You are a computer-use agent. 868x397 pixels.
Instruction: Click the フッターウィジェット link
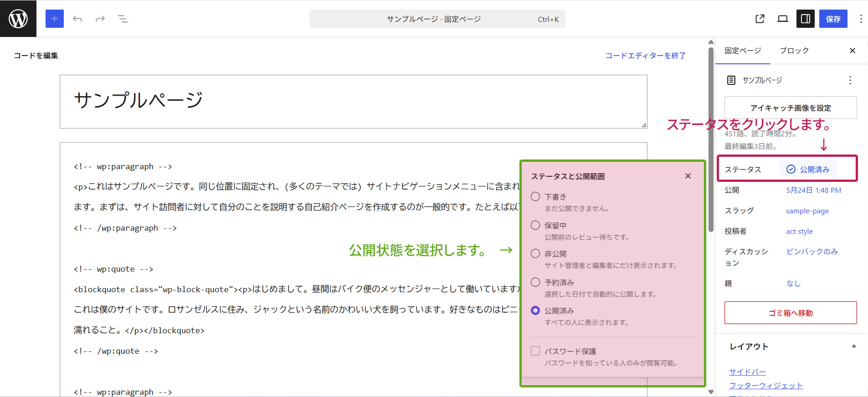(x=766, y=386)
